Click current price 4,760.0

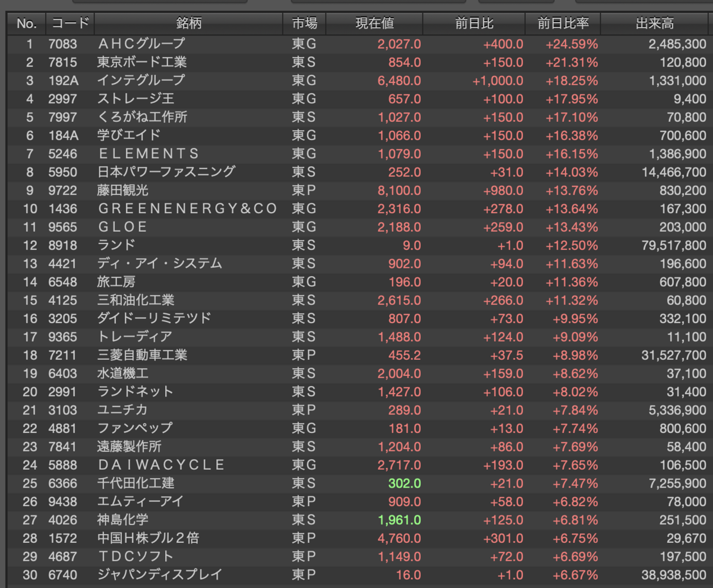[399, 539]
